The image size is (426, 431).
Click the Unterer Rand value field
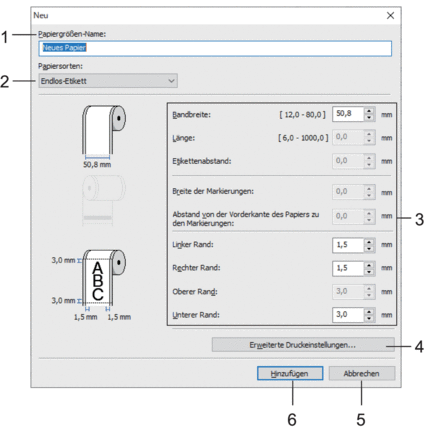pos(348,315)
